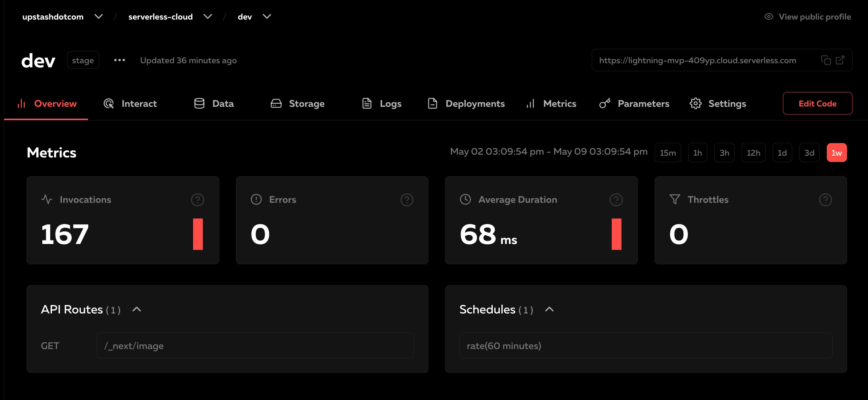Click the red Invocations bar in the chart

198,235
